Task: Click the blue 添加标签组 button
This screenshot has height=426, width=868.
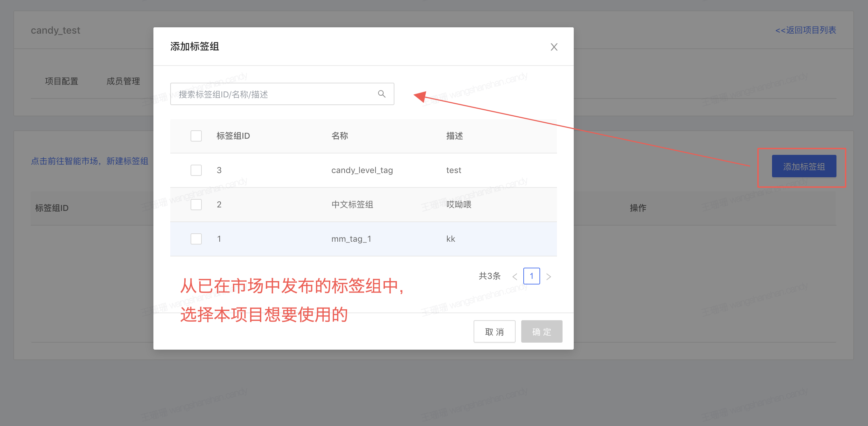Action: [x=804, y=166]
